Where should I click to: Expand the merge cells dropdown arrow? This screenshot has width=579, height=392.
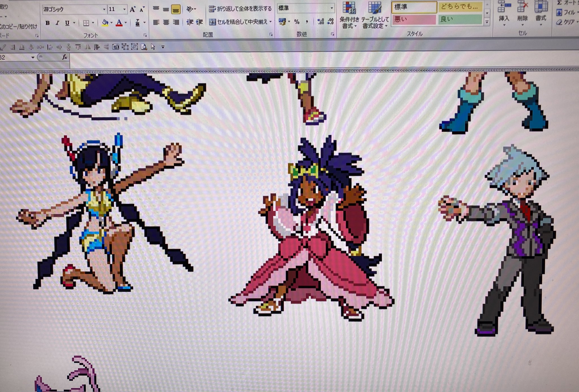pyautogui.click(x=271, y=21)
